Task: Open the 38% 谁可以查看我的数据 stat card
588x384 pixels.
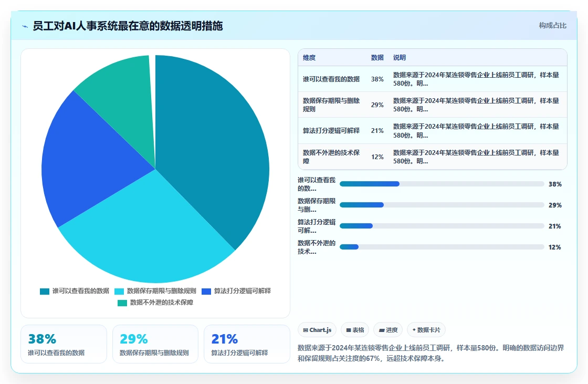Action: click(64, 344)
